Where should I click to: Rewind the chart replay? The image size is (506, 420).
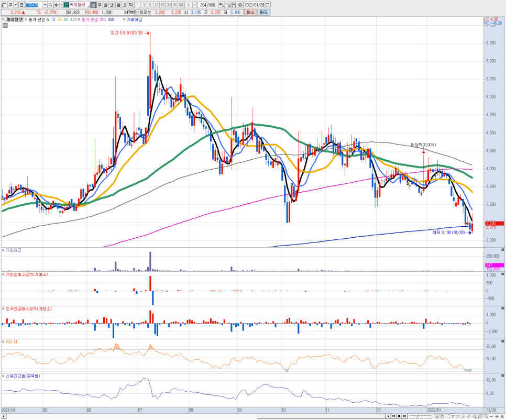(x=394, y=416)
